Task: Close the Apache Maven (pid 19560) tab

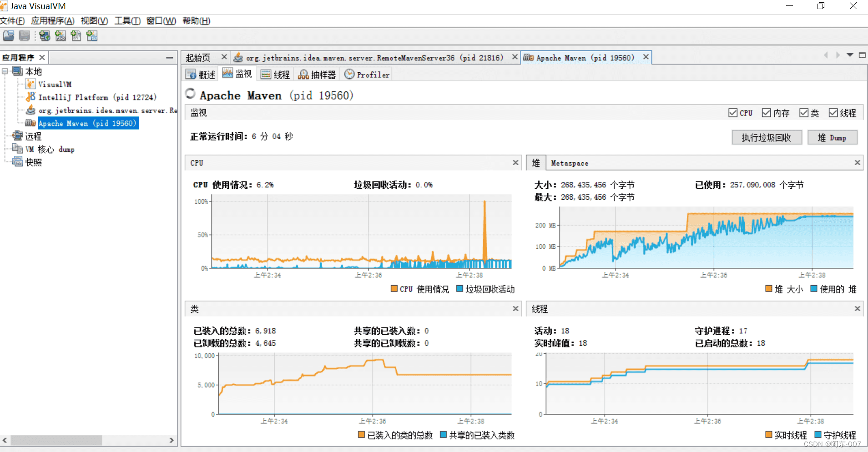Action: point(646,57)
